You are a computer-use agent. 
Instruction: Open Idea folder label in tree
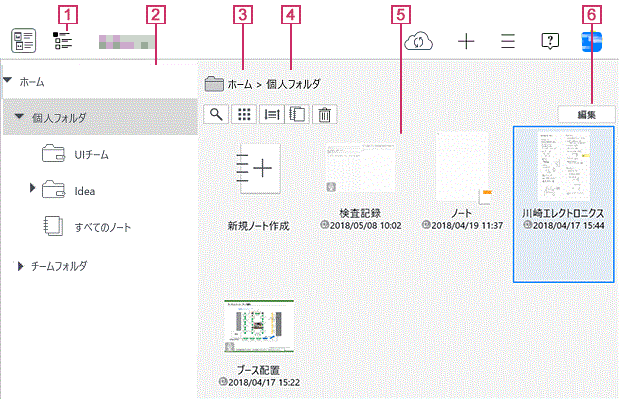pyautogui.click(x=85, y=191)
